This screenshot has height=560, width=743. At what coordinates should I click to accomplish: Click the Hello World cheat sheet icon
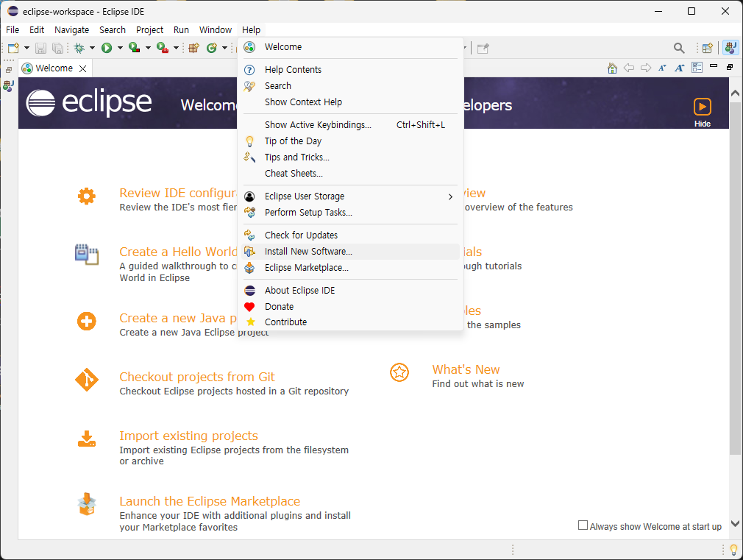(87, 255)
